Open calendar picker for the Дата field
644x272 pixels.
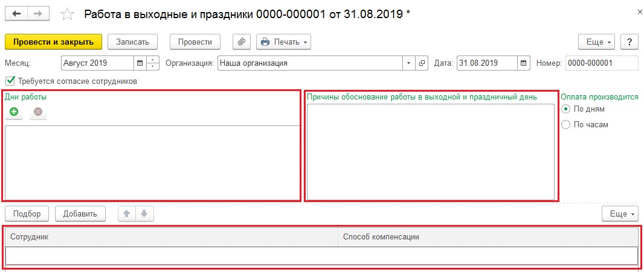524,63
